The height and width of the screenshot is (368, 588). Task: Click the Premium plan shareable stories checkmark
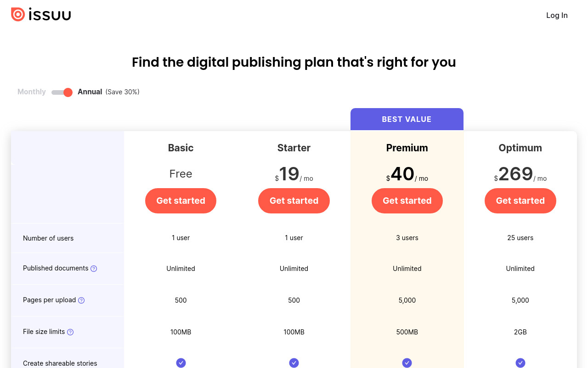tap(407, 363)
